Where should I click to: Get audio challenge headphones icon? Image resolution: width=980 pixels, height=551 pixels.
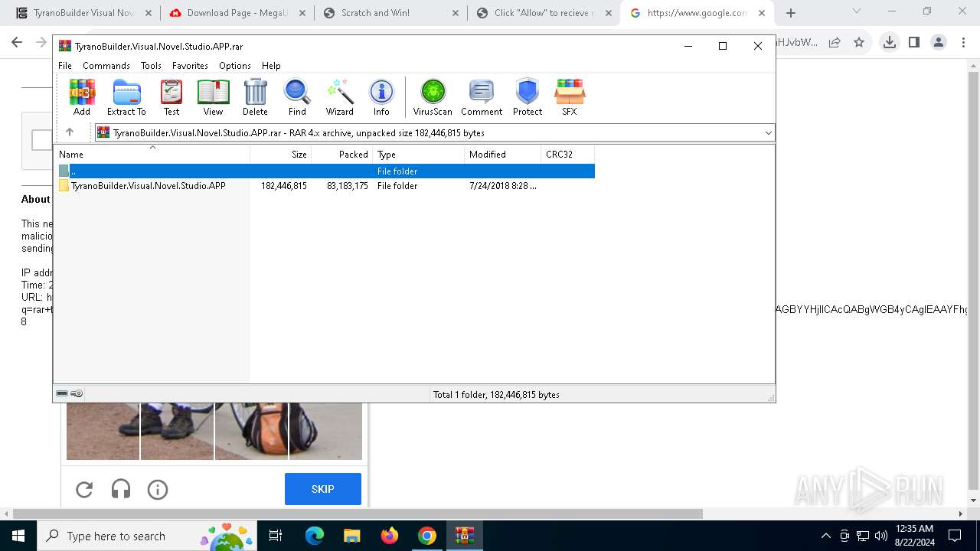tap(121, 489)
